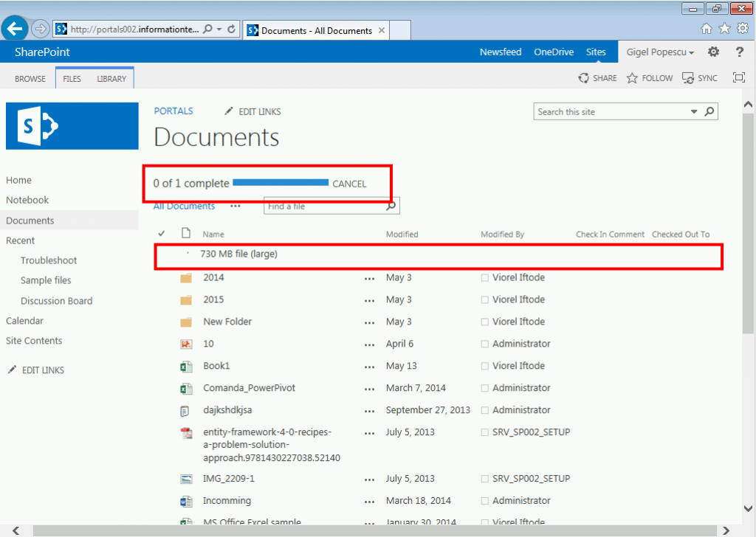Click the upload progress bar

[x=280, y=182]
